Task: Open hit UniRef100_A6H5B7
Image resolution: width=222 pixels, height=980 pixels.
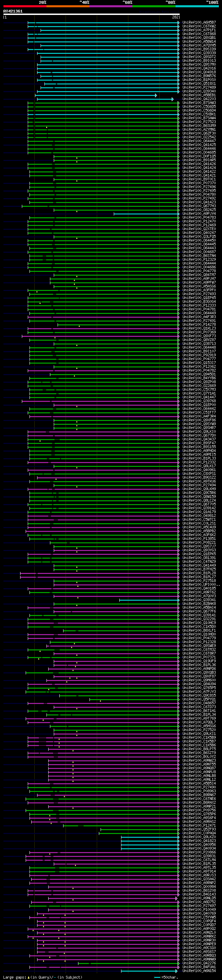Action: pos(199,23)
